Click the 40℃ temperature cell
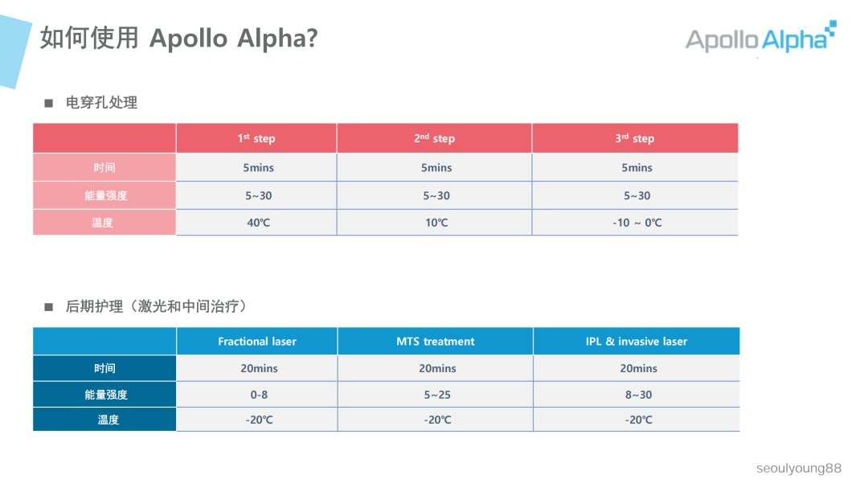 pos(256,223)
